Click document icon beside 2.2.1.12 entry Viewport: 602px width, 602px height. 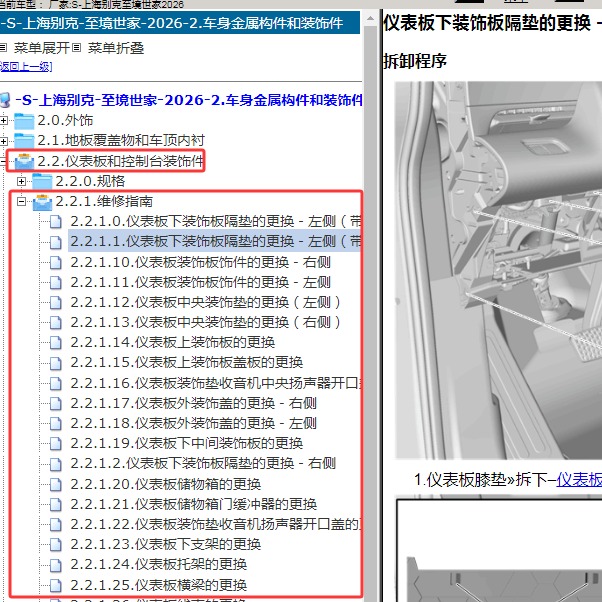(56, 303)
